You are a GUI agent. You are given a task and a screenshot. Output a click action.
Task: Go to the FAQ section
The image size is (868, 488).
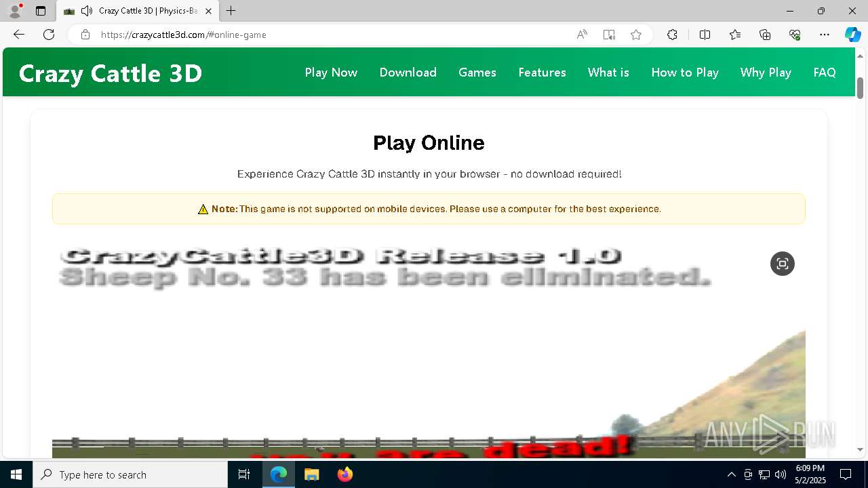tap(825, 73)
